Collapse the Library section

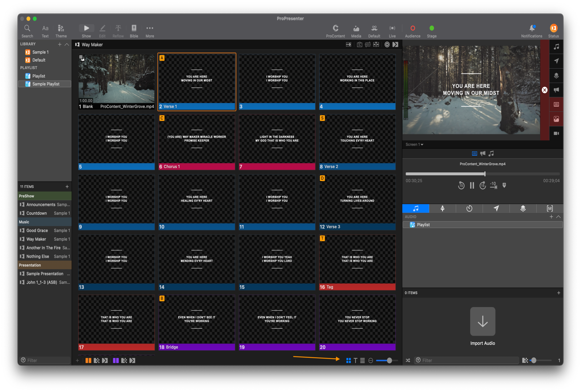click(x=67, y=44)
